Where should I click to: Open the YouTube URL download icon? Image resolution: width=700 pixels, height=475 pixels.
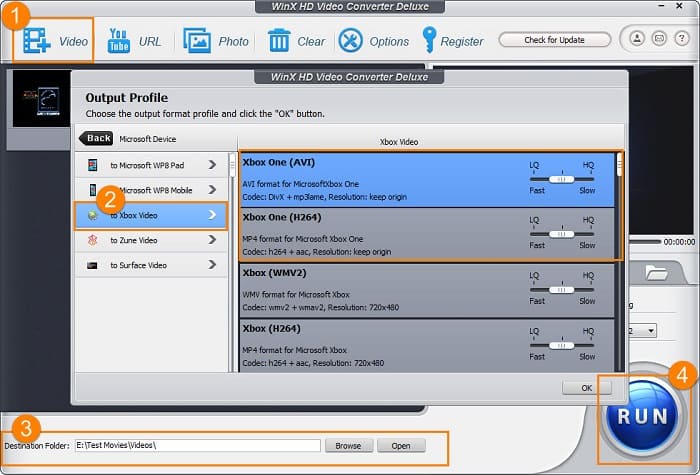pos(119,41)
